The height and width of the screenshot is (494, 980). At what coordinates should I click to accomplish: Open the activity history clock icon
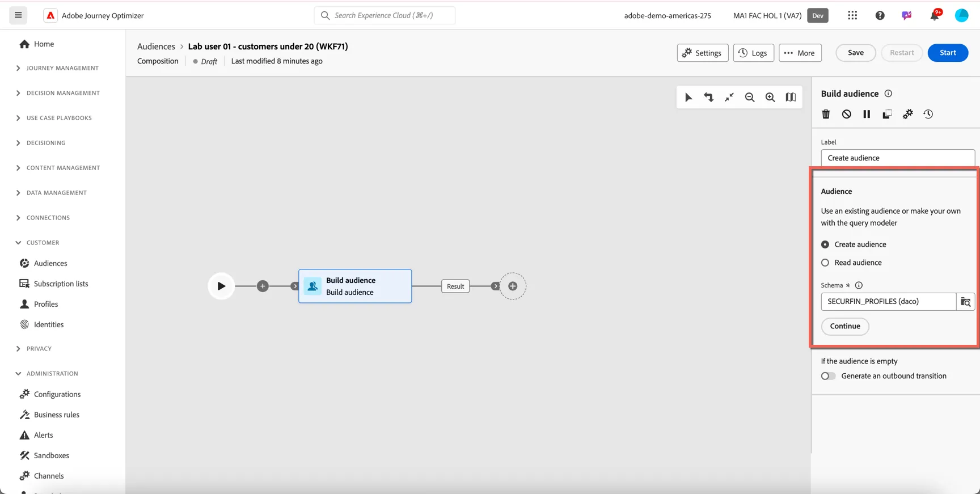(x=928, y=114)
